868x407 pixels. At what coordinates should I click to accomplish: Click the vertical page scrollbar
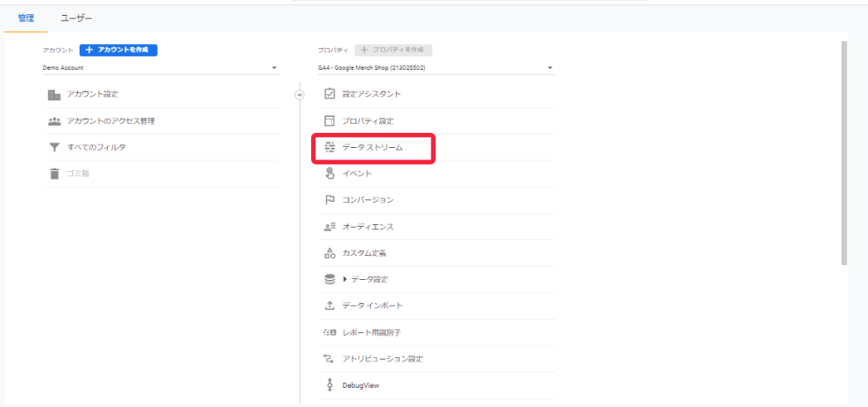844,154
